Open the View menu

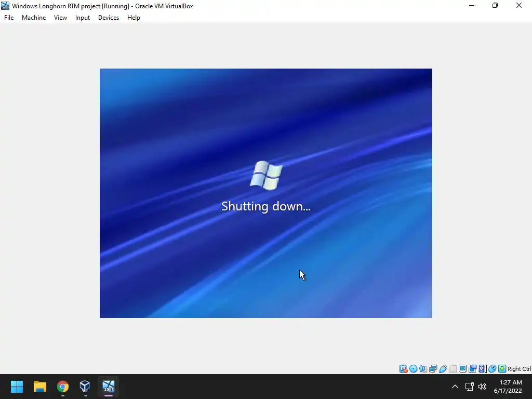pyautogui.click(x=60, y=18)
